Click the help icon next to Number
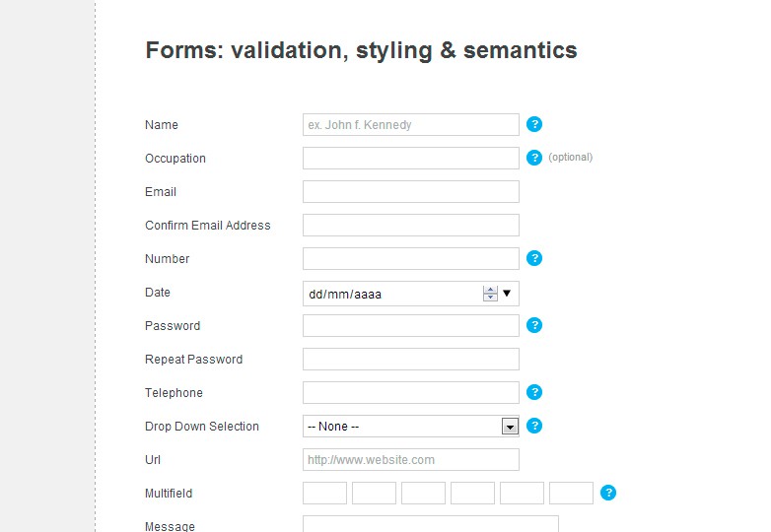 pos(534,258)
